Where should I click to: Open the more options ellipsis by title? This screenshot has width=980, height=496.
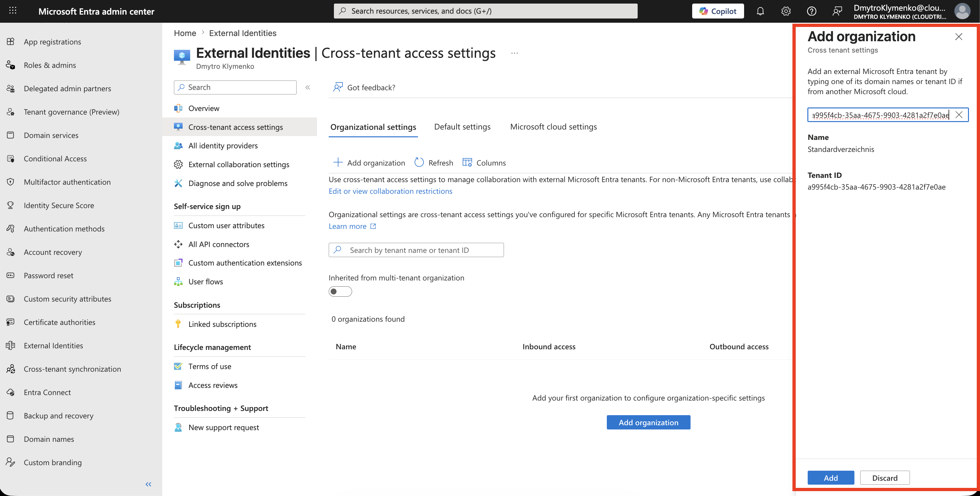click(x=514, y=53)
